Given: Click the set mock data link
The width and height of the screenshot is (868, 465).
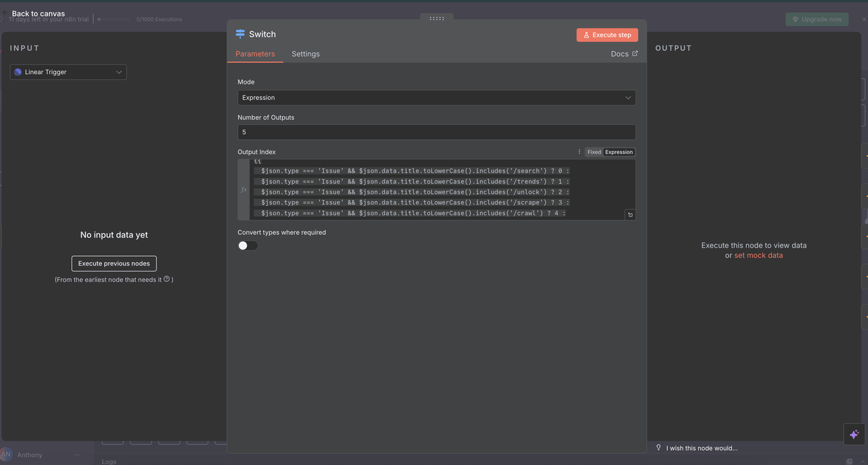Looking at the screenshot, I should [758, 255].
